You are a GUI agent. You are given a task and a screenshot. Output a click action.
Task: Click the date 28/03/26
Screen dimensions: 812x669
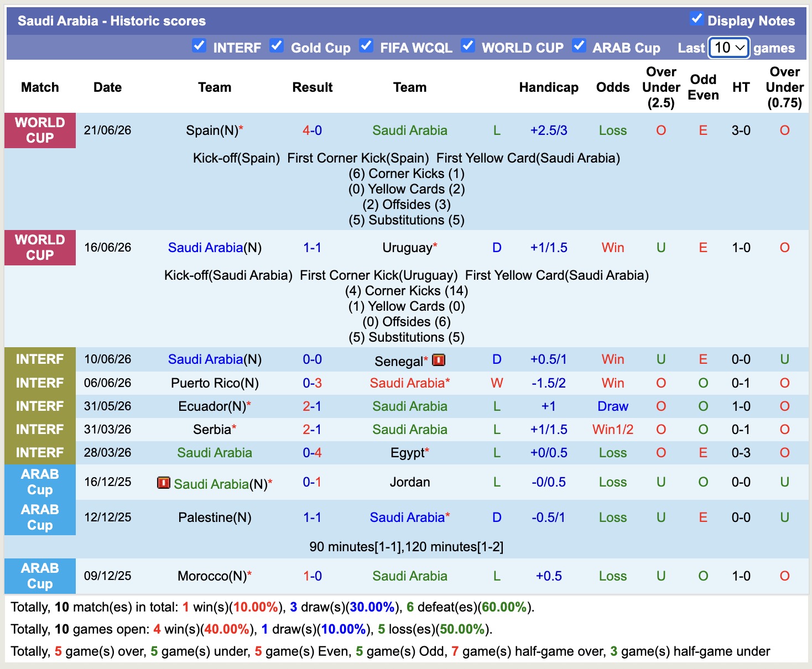(x=108, y=453)
